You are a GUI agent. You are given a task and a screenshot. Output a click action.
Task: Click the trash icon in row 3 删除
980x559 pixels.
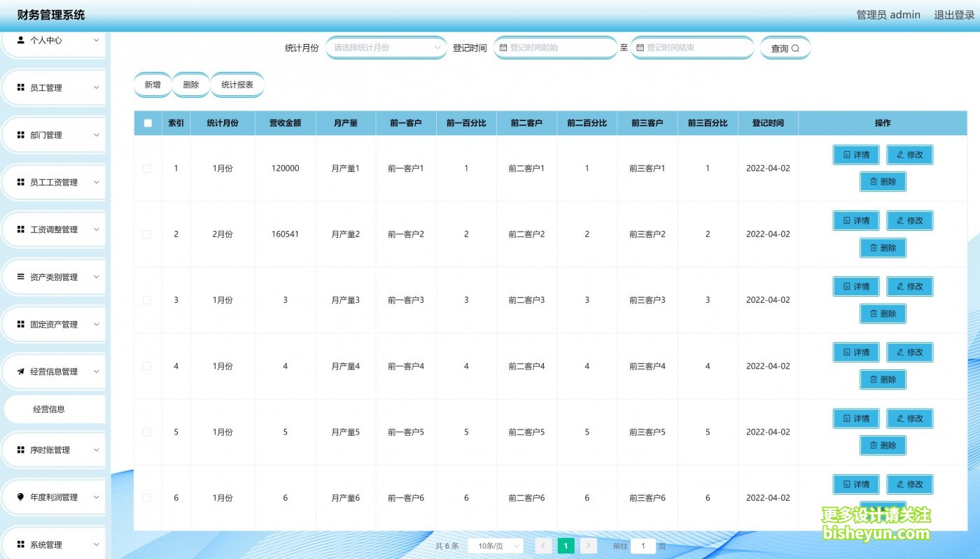pos(873,313)
